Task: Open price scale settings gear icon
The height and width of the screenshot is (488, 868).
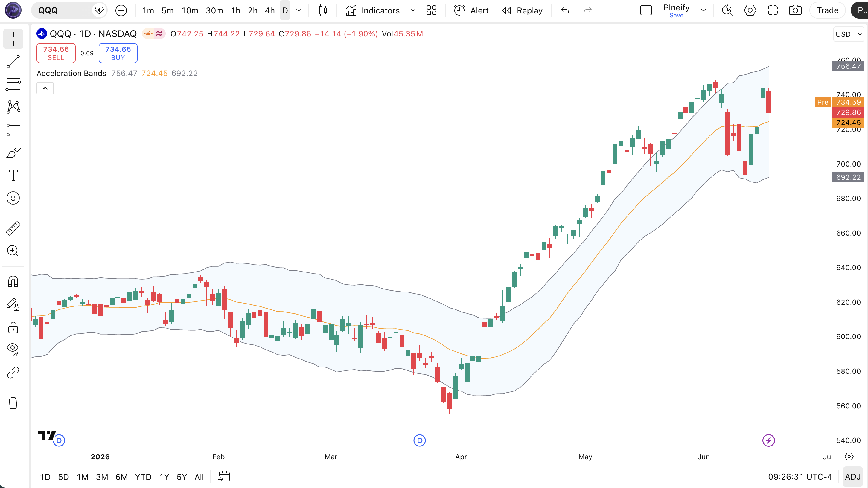Action: coord(849,457)
